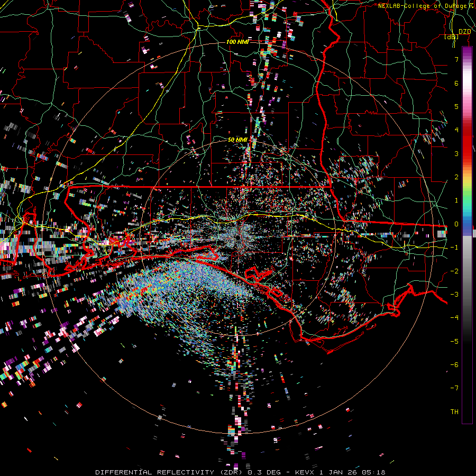
Task: Click the 5 value on the color scale
Action: pyautogui.click(x=456, y=106)
